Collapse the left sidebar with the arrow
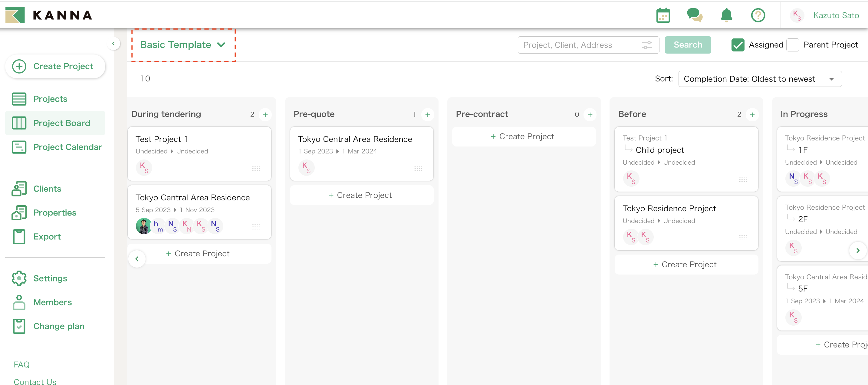Viewport: 868px width, 385px height. (x=113, y=44)
